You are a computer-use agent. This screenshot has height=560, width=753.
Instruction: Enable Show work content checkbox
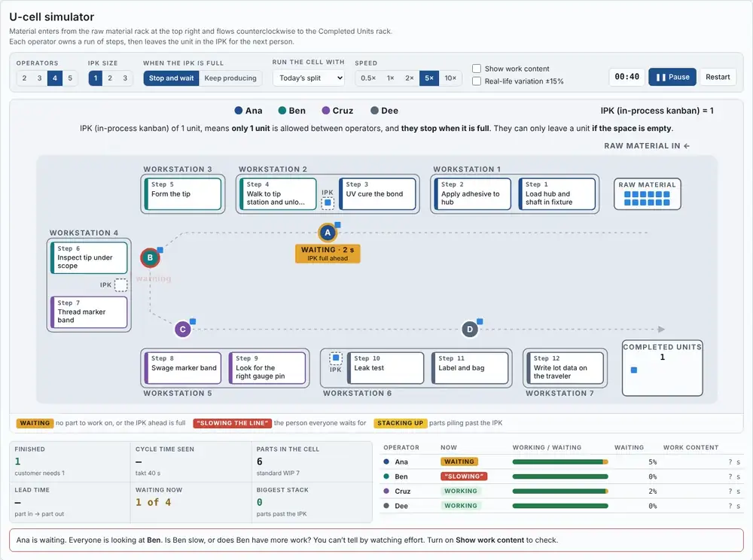coord(477,68)
